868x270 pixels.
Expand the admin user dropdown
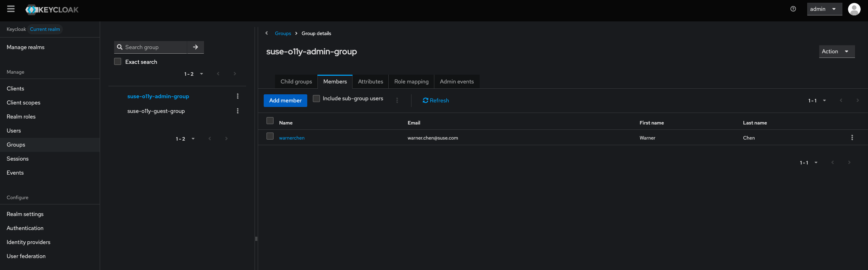[824, 9]
